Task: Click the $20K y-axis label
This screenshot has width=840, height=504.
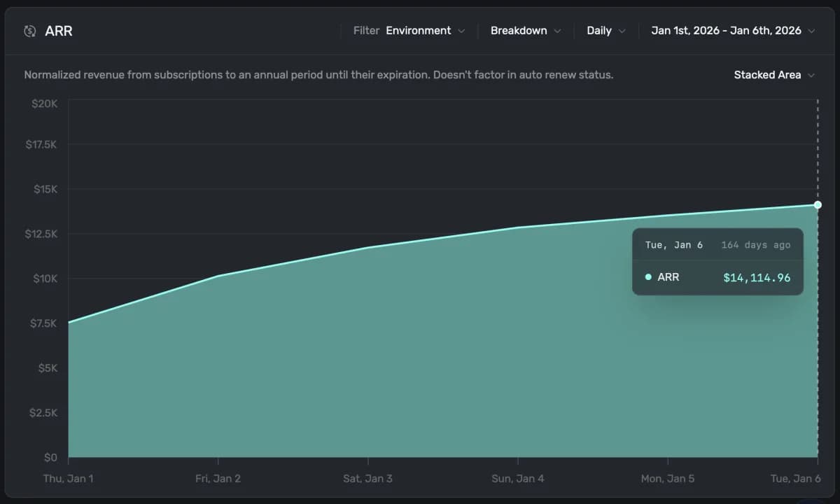Action: (45, 104)
